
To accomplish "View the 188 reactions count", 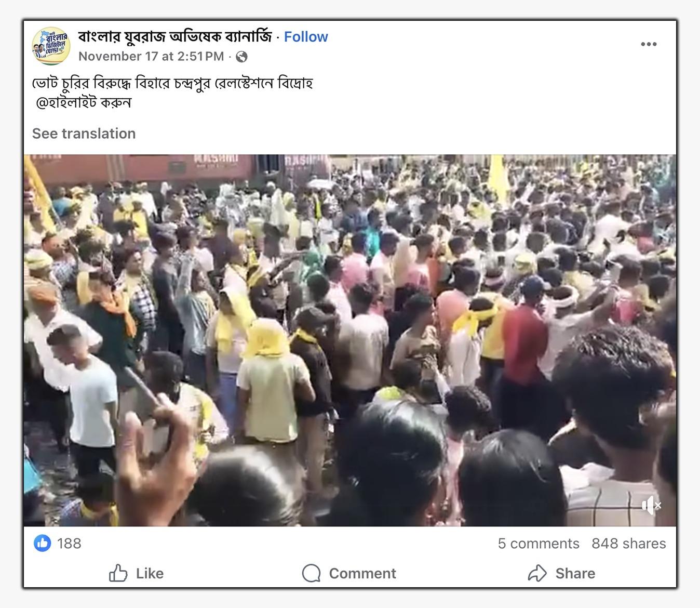I will coord(69,544).
